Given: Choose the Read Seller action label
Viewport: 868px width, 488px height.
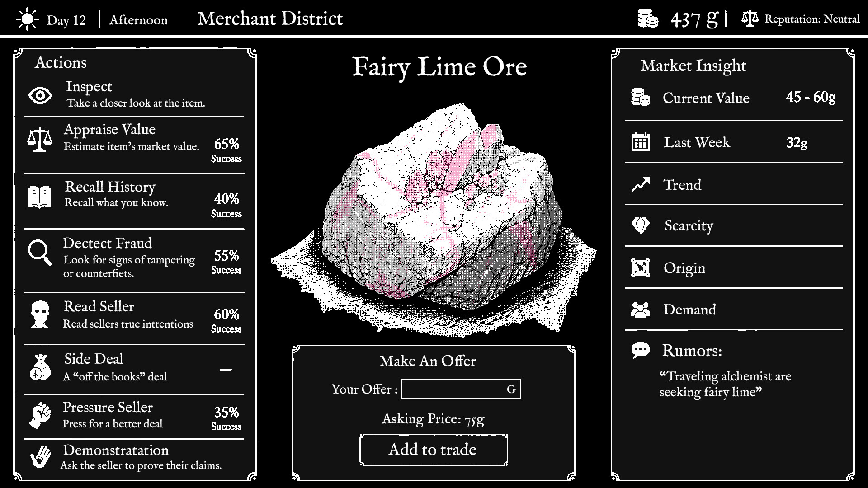Looking at the screenshot, I should point(99,306).
